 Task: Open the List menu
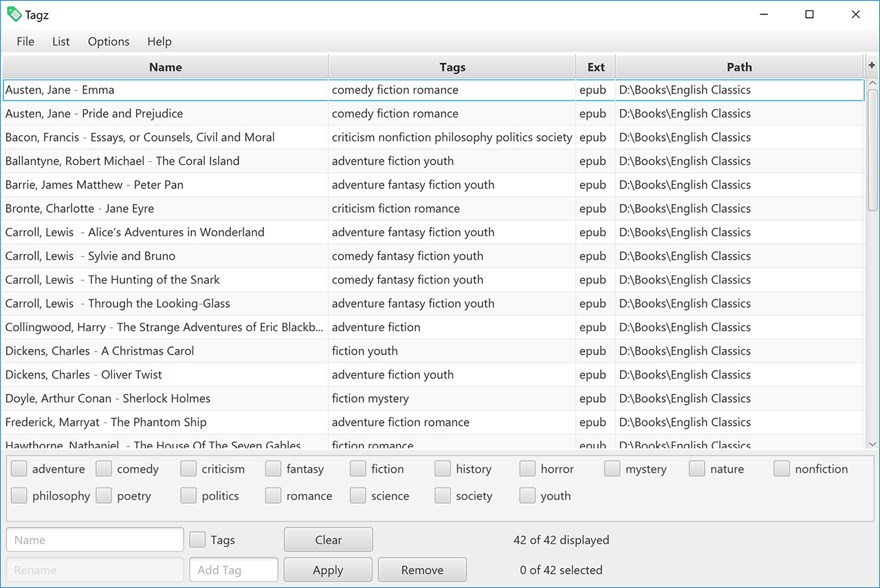pyautogui.click(x=61, y=41)
